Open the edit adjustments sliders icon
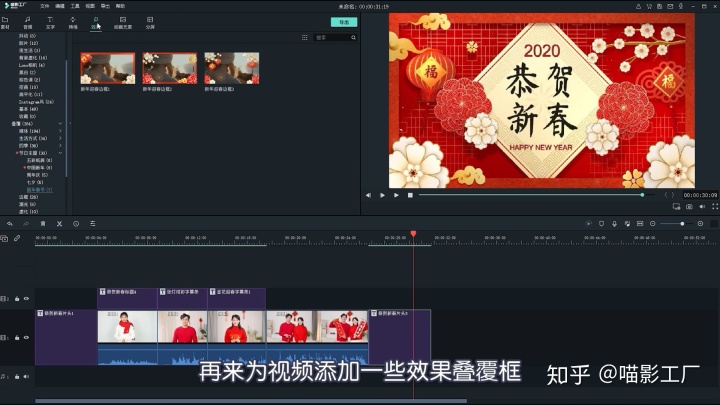 92,224
